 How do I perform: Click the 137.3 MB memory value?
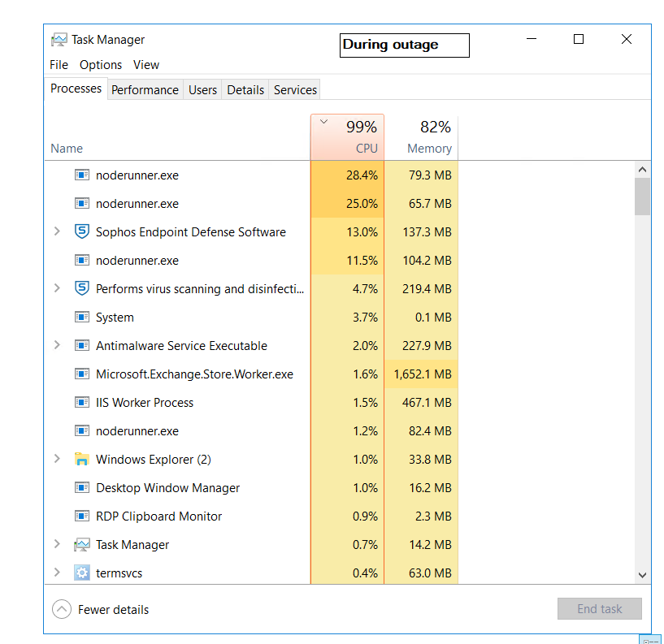click(x=427, y=232)
